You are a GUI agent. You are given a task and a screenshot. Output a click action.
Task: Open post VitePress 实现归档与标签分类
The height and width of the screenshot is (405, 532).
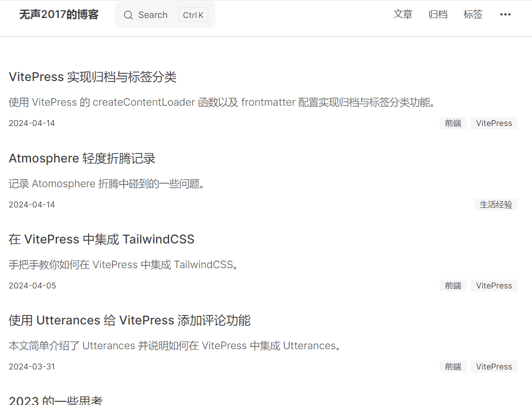coord(93,77)
